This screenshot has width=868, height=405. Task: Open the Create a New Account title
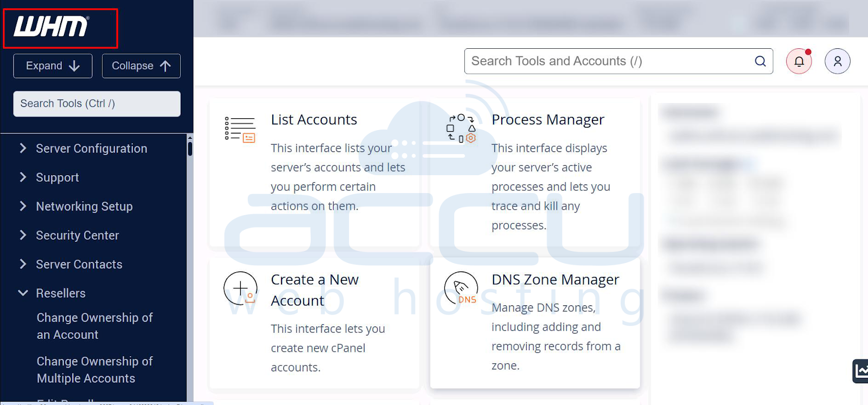coord(315,290)
